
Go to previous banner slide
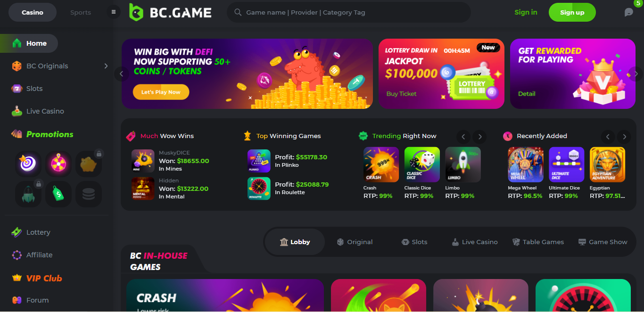click(121, 74)
